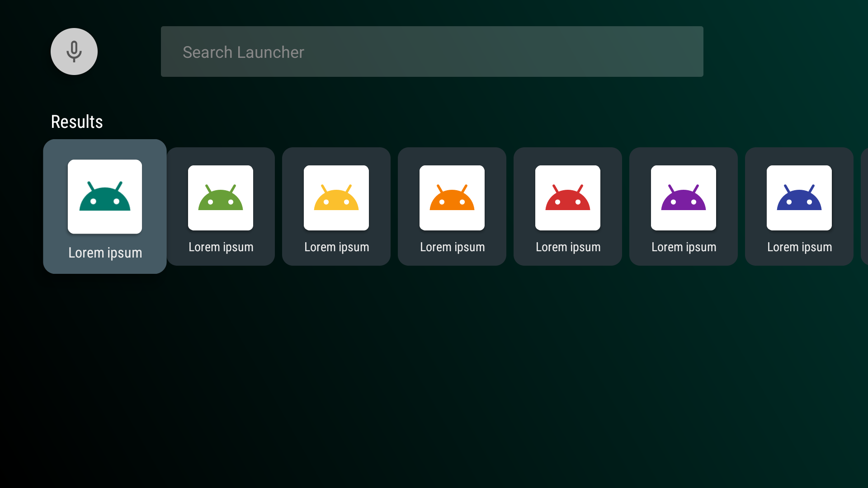This screenshot has height=488, width=868.
Task: Launch the orange Android app icon
Action: point(452,198)
